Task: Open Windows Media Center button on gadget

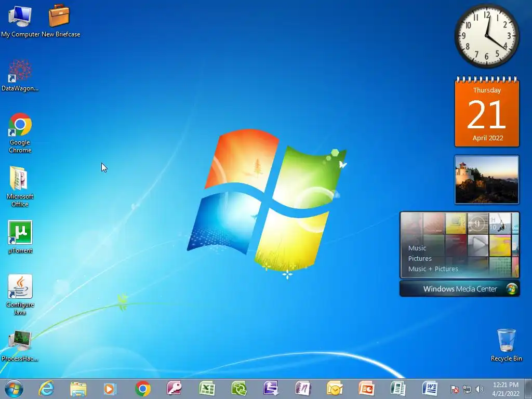Action: 460,289
